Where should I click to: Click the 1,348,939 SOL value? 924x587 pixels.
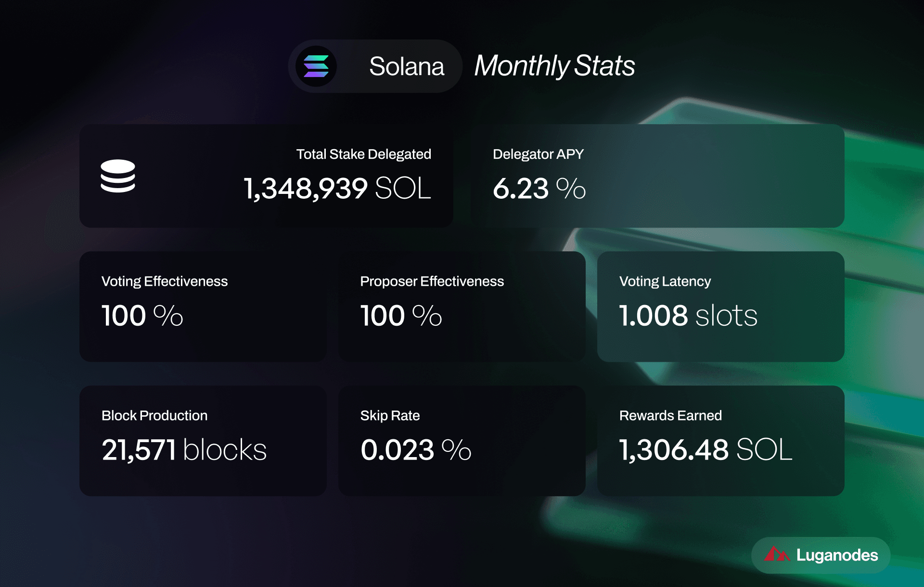tap(337, 188)
